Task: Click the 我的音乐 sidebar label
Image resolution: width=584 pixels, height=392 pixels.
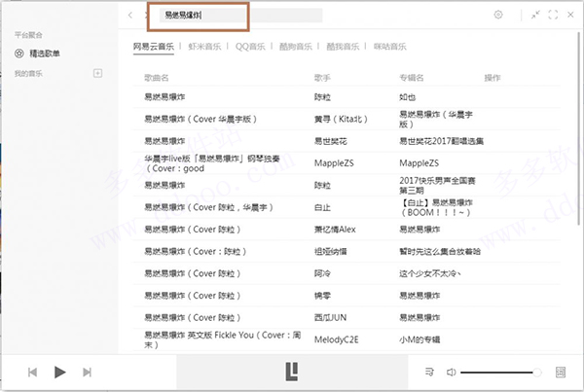Action: click(x=28, y=73)
